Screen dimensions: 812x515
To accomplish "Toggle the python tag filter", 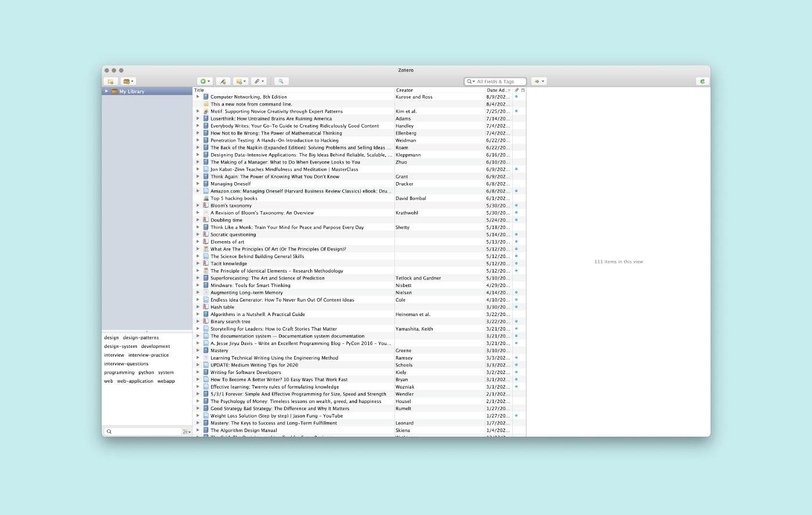I will click(x=146, y=372).
